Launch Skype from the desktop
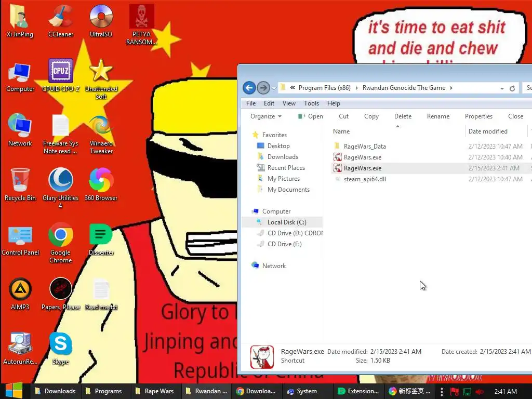The width and height of the screenshot is (532, 399). tap(60, 348)
